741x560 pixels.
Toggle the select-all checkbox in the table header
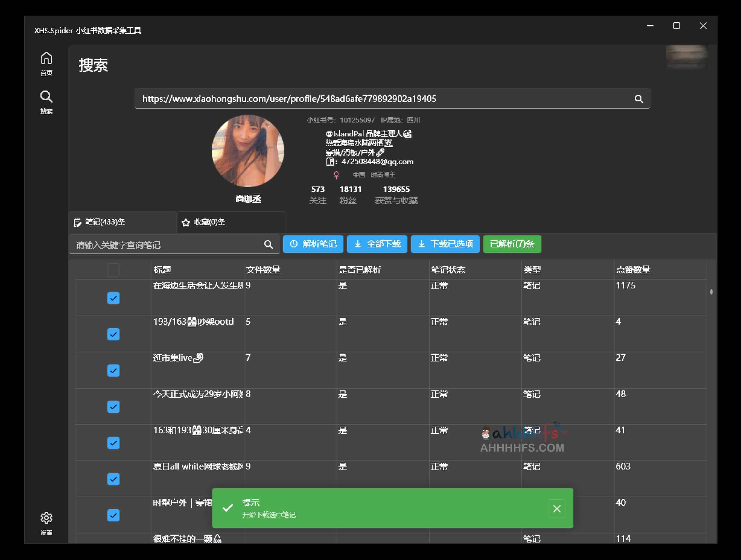pyautogui.click(x=113, y=270)
